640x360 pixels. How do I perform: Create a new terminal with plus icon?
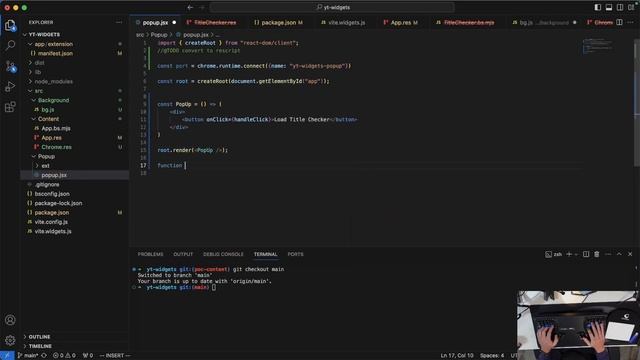tap(569, 254)
